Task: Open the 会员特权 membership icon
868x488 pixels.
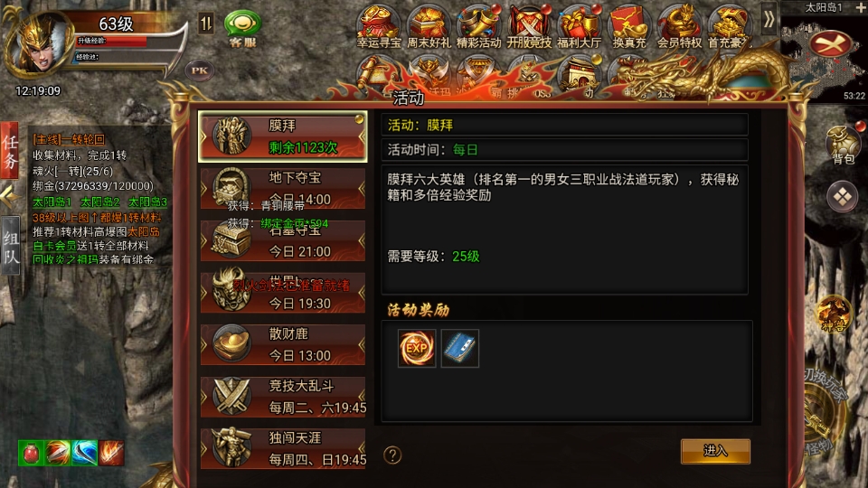Action: pos(679,25)
